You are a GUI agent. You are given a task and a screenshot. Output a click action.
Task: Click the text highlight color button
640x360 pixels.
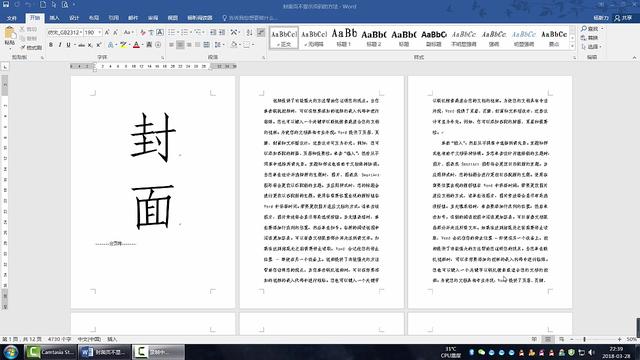click(x=124, y=45)
